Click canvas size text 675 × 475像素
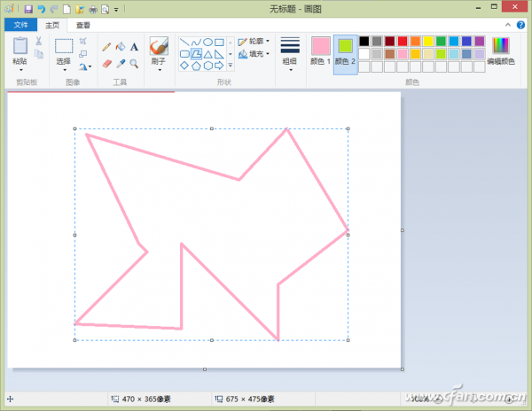This screenshot has height=411, width=532. [250, 399]
